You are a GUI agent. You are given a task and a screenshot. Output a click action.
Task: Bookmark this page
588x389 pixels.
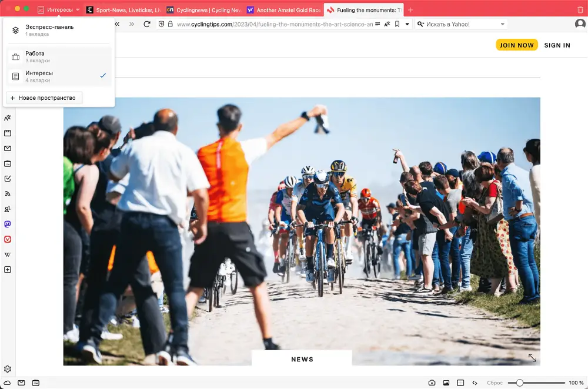point(397,24)
